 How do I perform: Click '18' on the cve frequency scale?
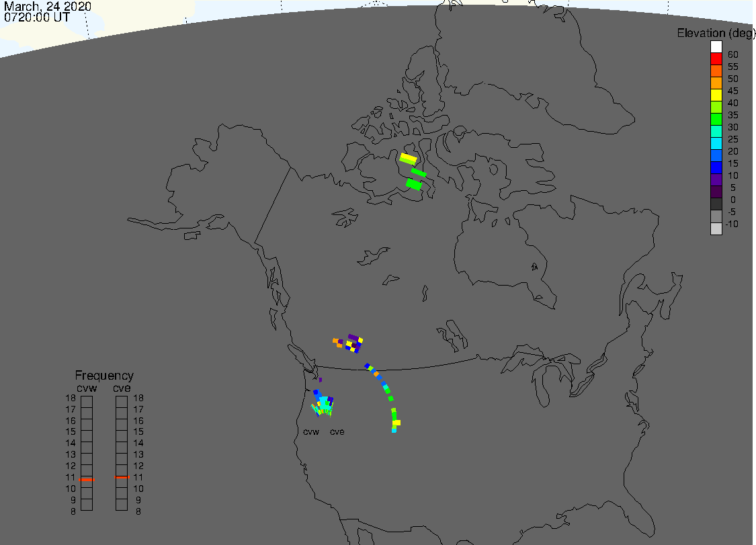[x=138, y=398]
